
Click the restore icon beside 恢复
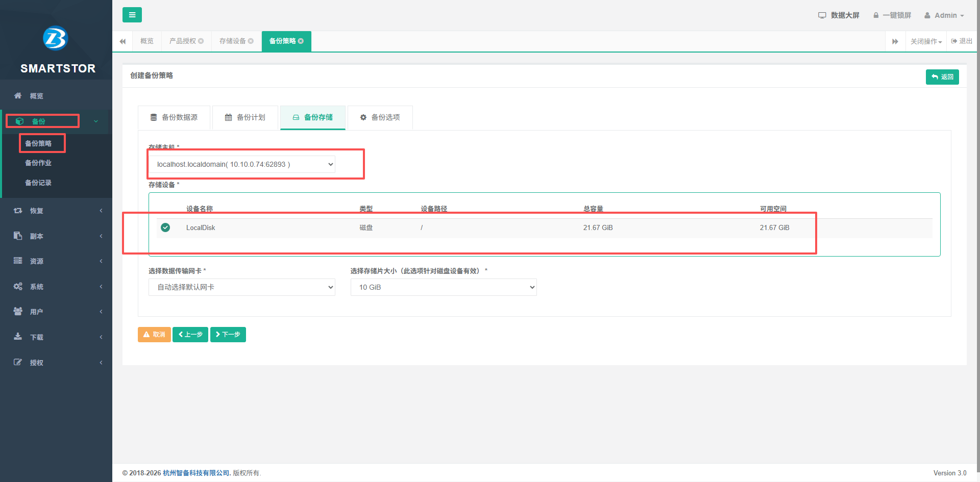[x=18, y=210]
